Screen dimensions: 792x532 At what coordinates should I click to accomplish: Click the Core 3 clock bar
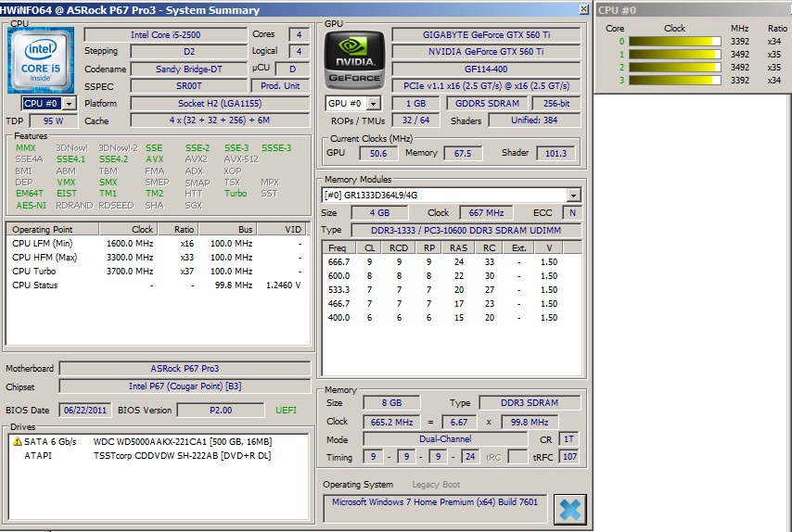(674, 81)
